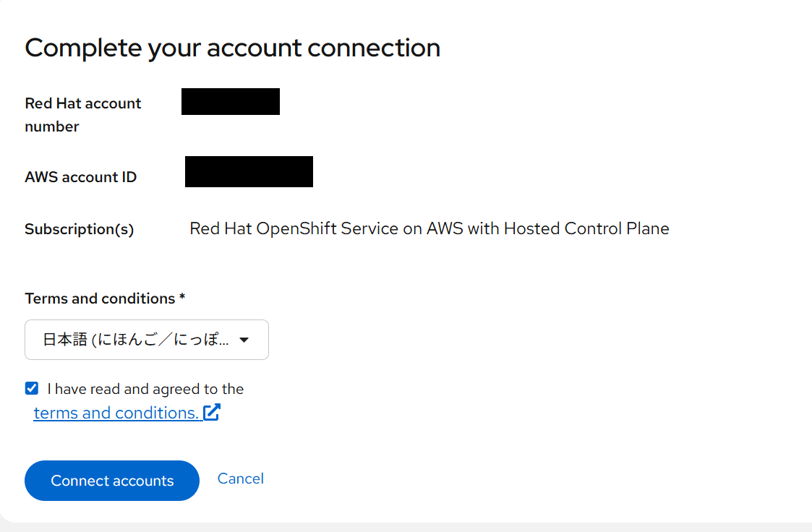Click the words 'Hosted Control Plane'
Viewport: 812px width, 532px height.
586,229
